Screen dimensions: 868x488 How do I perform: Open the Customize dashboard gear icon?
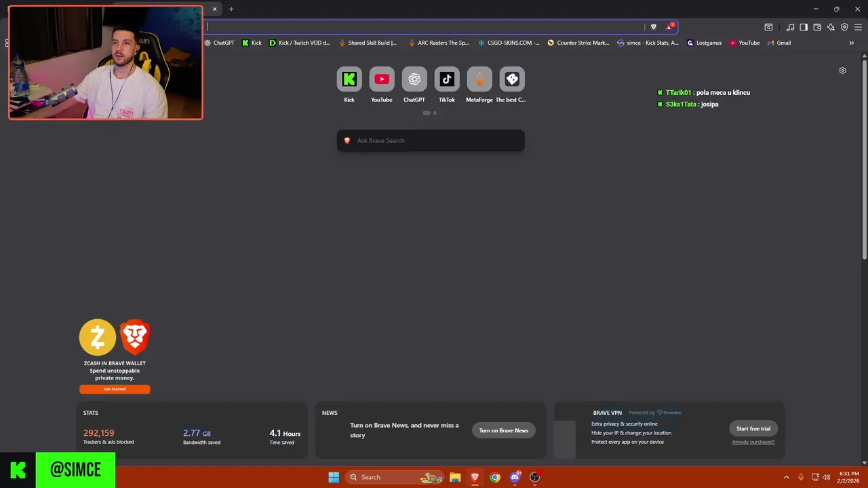coord(842,70)
